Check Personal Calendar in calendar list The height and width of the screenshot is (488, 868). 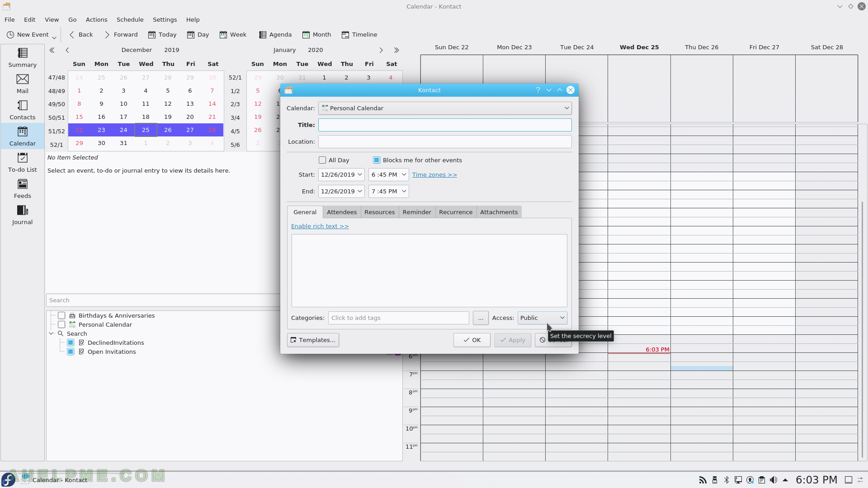coord(61,324)
